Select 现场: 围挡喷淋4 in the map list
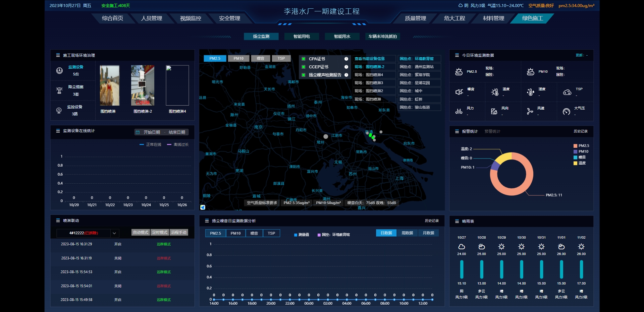The image size is (644, 312). coord(374,75)
